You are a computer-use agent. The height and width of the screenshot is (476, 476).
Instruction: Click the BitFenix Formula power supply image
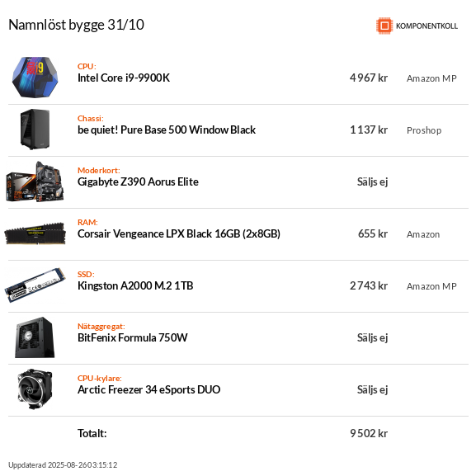point(35,337)
